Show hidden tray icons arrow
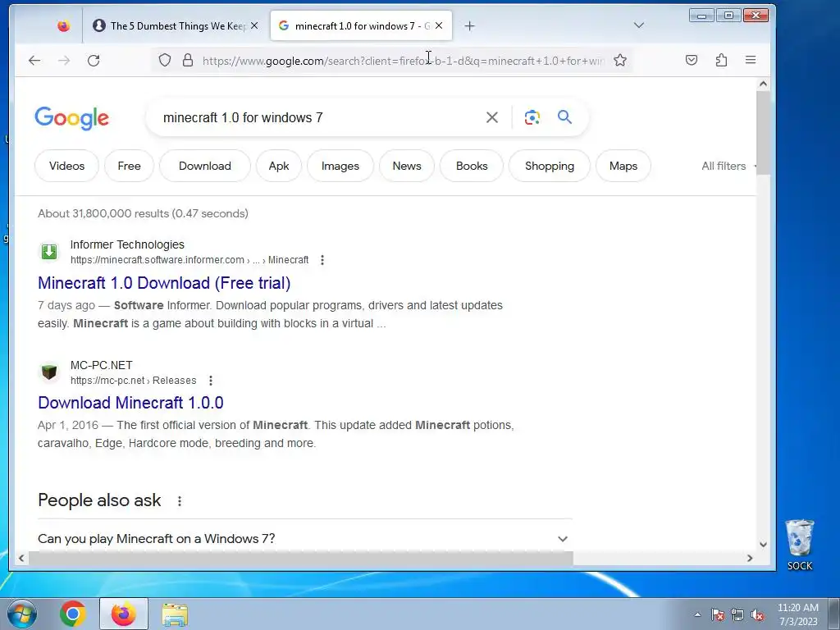This screenshot has width=840, height=630. [697, 614]
